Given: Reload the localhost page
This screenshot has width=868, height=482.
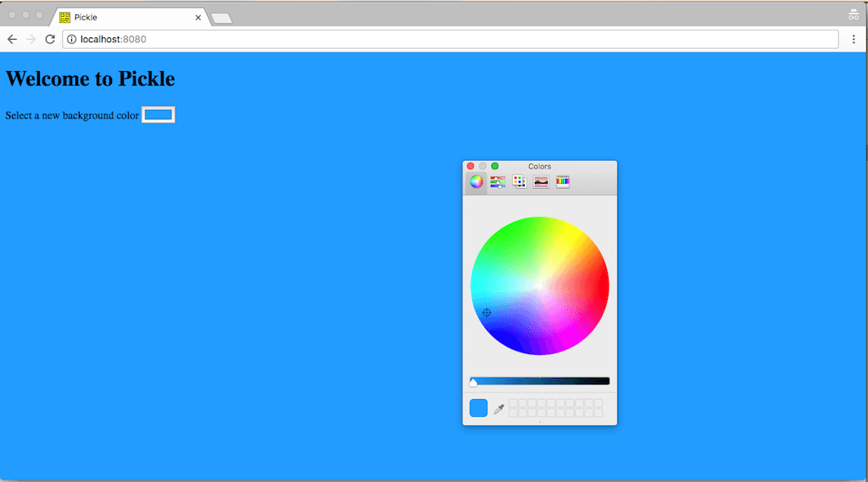Looking at the screenshot, I should click(x=50, y=39).
